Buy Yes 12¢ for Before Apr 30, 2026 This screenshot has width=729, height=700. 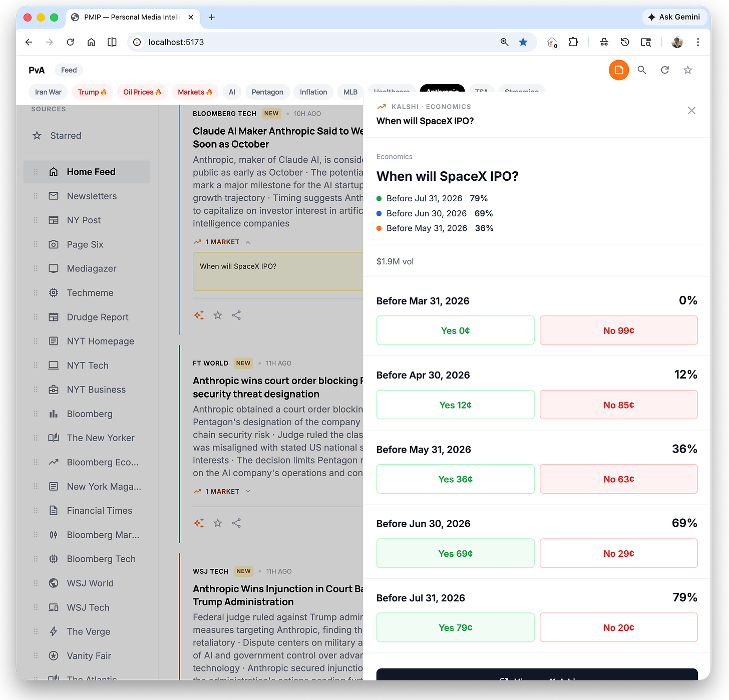455,405
